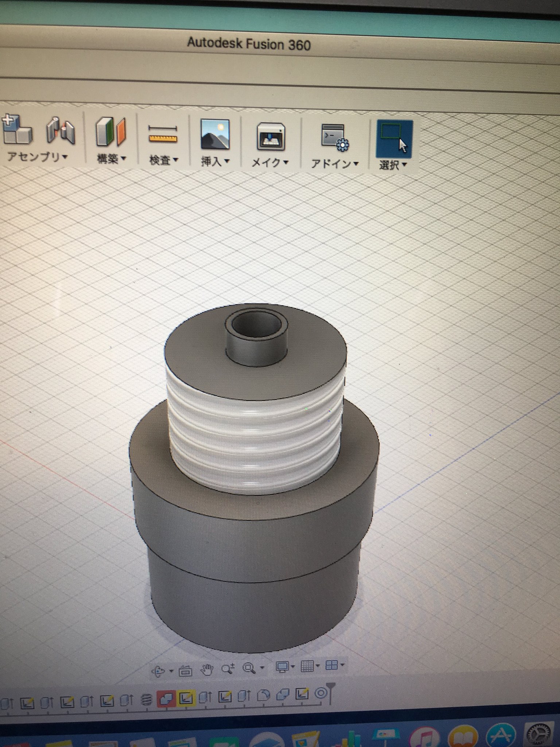Image resolution: width=560 pixels, height=747 pixels.
Task: Click the coil feature in the timeline
Action: (146, 700)
